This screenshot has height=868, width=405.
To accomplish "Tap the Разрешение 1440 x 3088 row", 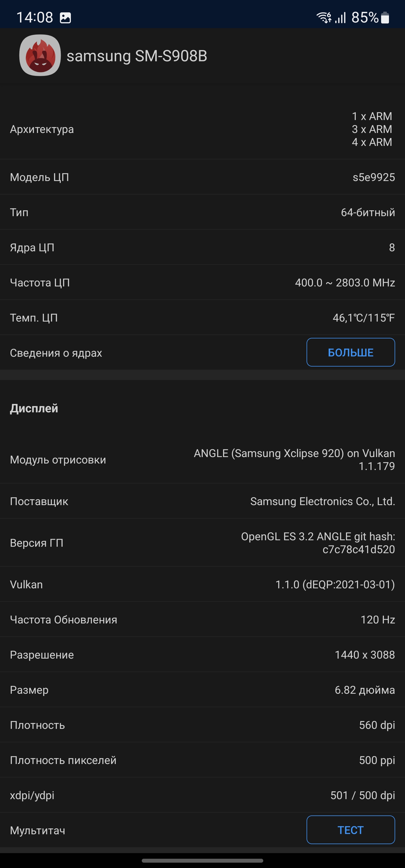I will pos(202,655).
